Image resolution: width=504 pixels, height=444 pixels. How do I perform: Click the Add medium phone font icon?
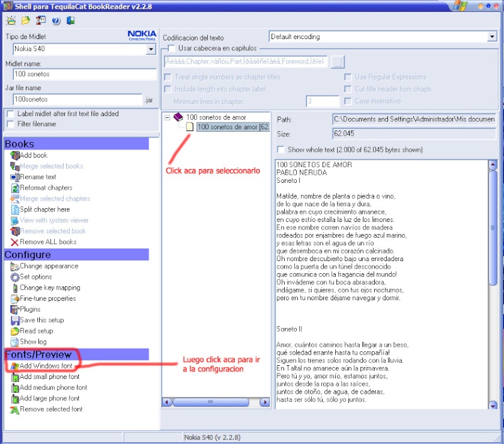point(14,388)
